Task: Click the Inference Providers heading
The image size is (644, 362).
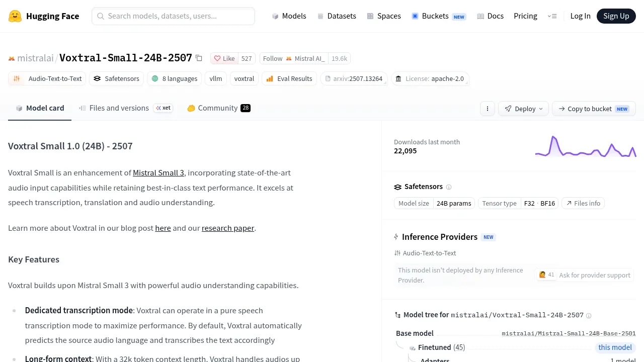Action: pyautogui.click(x=440, y=237)
